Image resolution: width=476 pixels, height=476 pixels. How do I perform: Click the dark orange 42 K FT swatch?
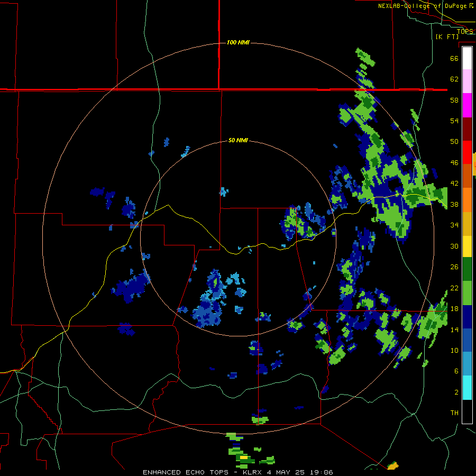[x=467, y=176]
